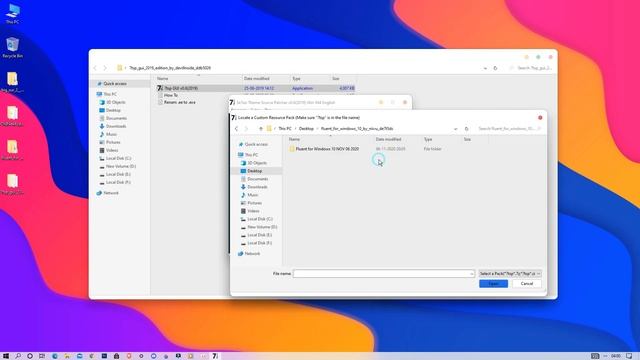640x360 pixels.
Task: Go forward in the file dialog navigation
Action: pos(246,129)
